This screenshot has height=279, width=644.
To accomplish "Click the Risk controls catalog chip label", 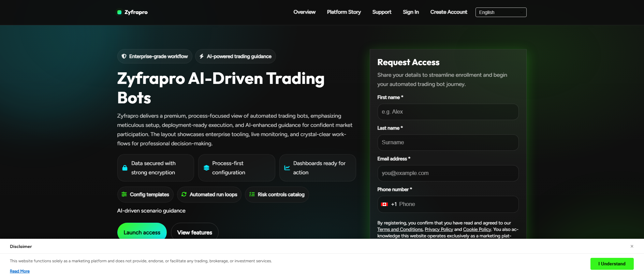I will coord(281,194).
